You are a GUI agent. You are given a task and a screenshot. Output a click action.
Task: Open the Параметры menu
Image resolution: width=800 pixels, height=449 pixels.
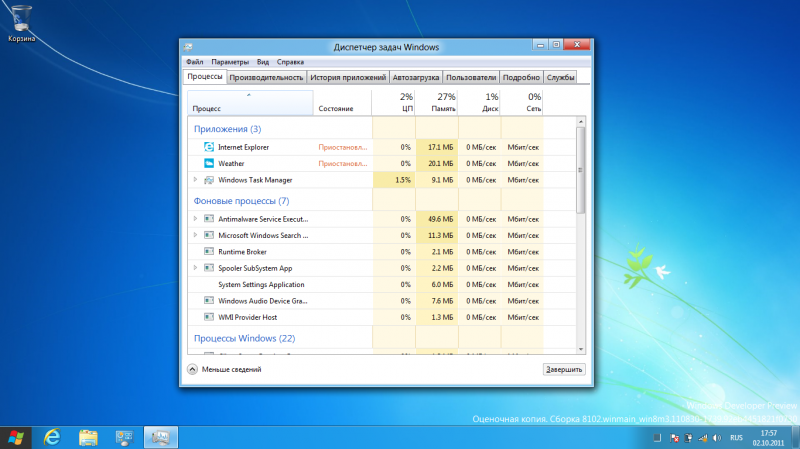(x=230, y=62)
